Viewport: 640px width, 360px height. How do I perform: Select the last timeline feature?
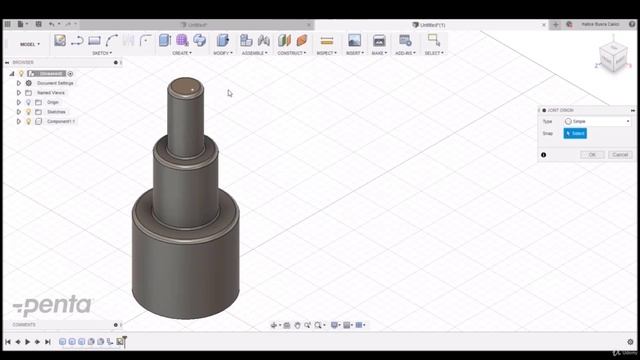tap(120, 342)
